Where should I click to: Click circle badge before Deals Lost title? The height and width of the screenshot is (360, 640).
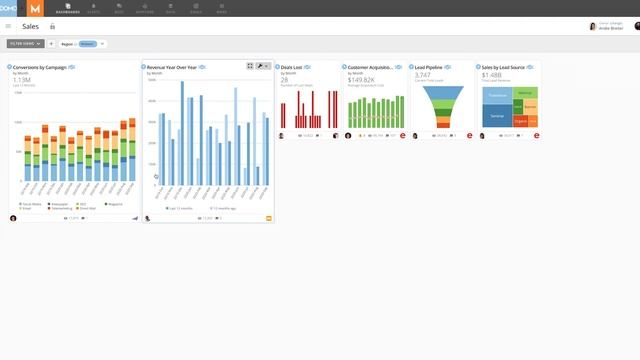278,67
